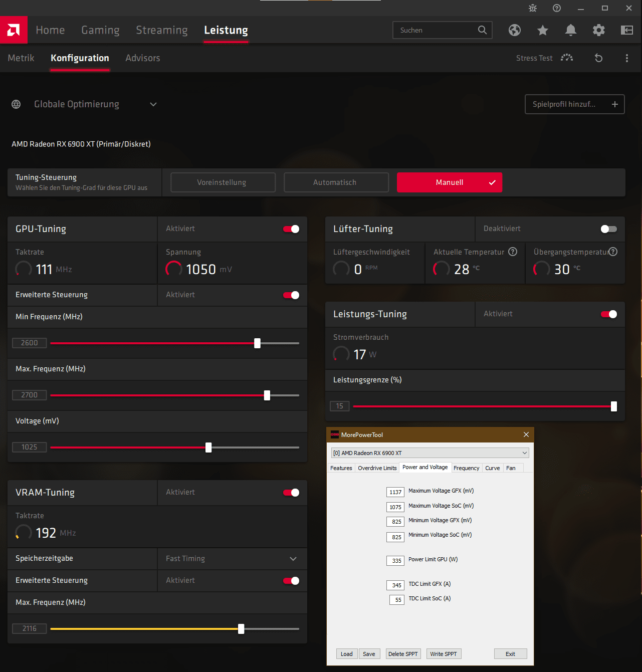Screen dimensions: 642x672
Task: Enable the Lüfter-Tuning switch
Action: point(609,229)
